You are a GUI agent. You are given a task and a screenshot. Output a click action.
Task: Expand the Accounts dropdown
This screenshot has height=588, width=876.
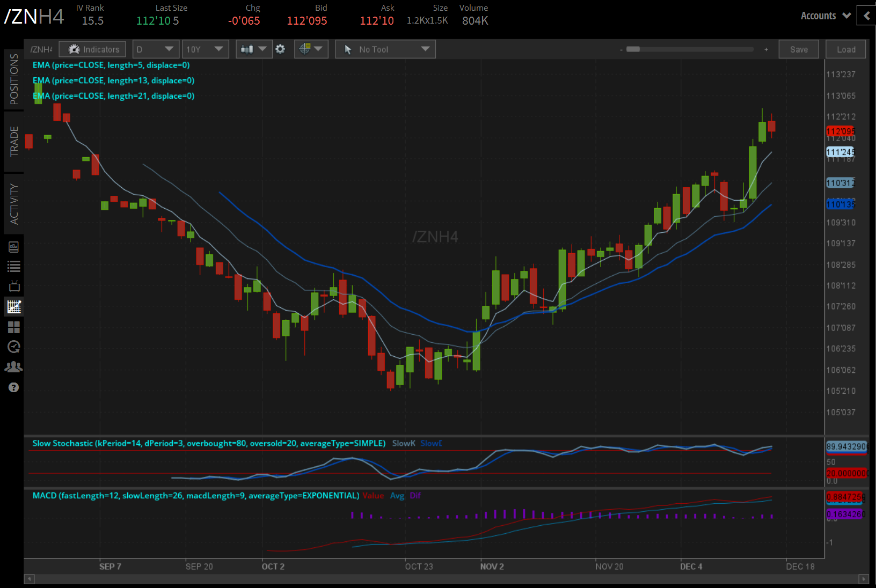[x=826, y=16]
